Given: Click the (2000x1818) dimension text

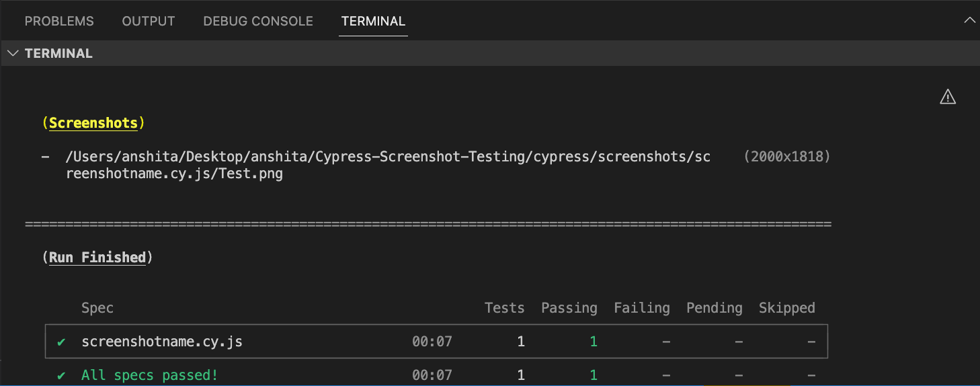Looking at the screenshot, I should point(787,157).
